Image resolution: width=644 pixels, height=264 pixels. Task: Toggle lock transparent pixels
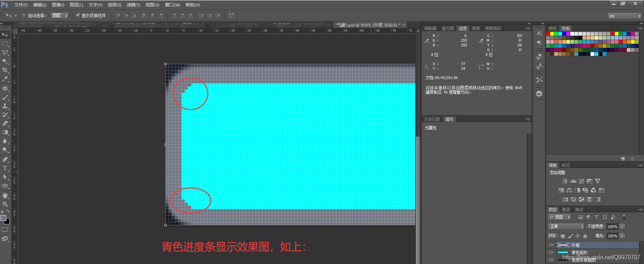(x=563, y=236)
